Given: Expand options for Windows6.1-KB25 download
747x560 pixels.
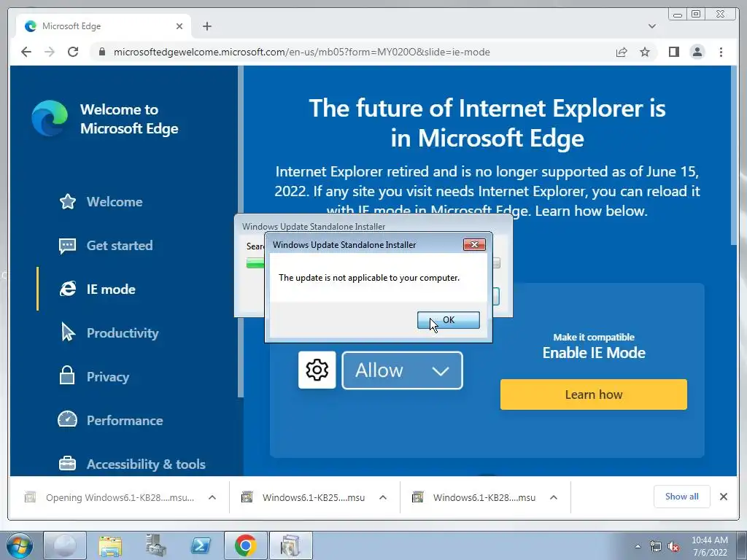Looking at the screenshot, I should pos(383,497).
